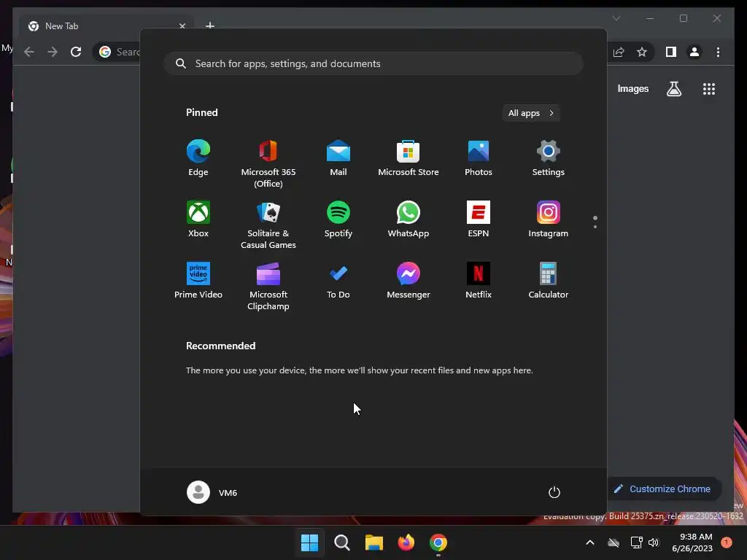Open Chrome profile icon
747x560 pixels.
[694, 52]
